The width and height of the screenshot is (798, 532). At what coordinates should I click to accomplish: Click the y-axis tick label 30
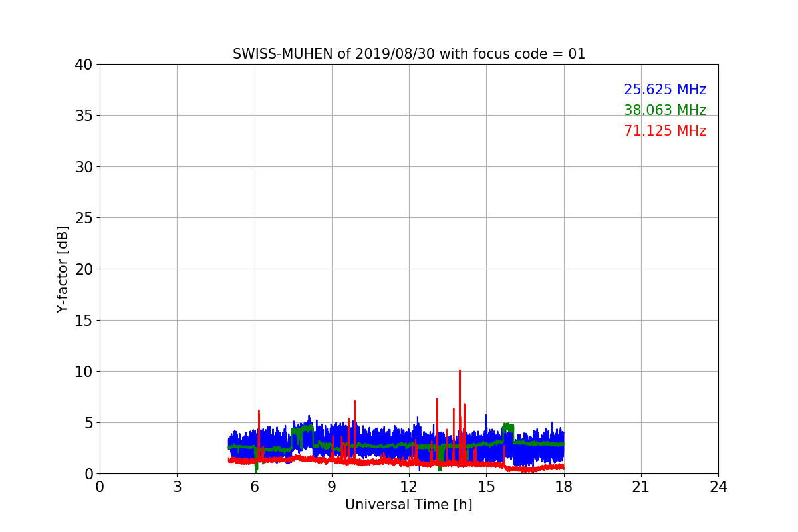click(84, 167)
